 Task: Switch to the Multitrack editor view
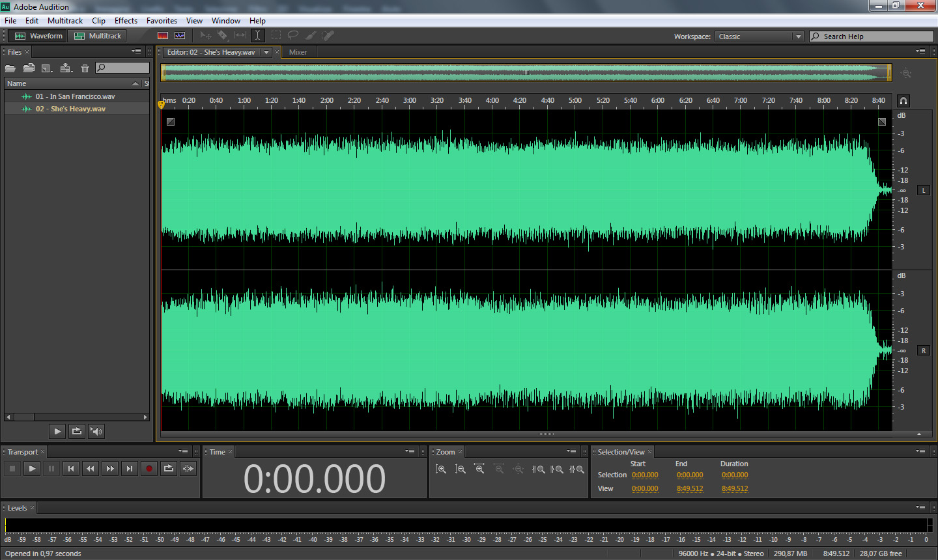[98, 36]
